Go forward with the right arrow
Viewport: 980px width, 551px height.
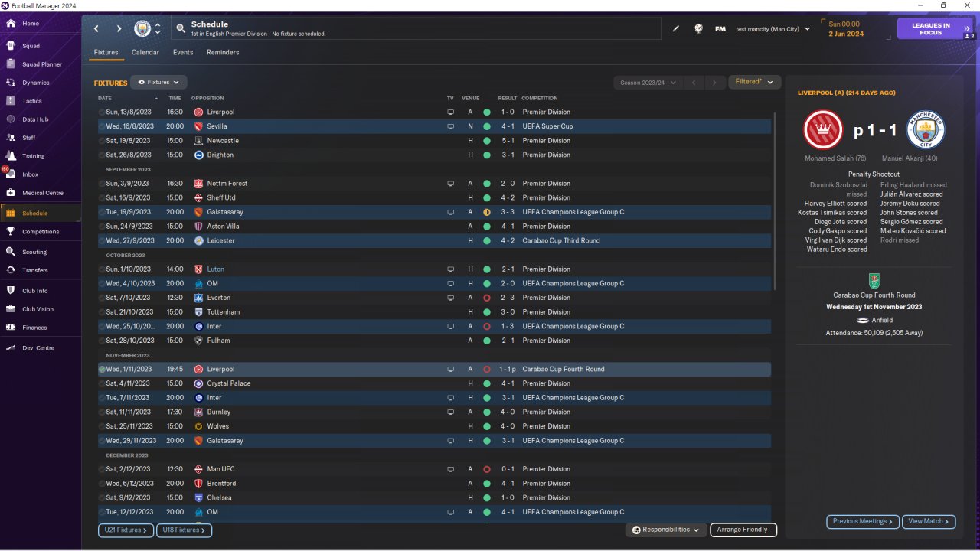point(119,29)
